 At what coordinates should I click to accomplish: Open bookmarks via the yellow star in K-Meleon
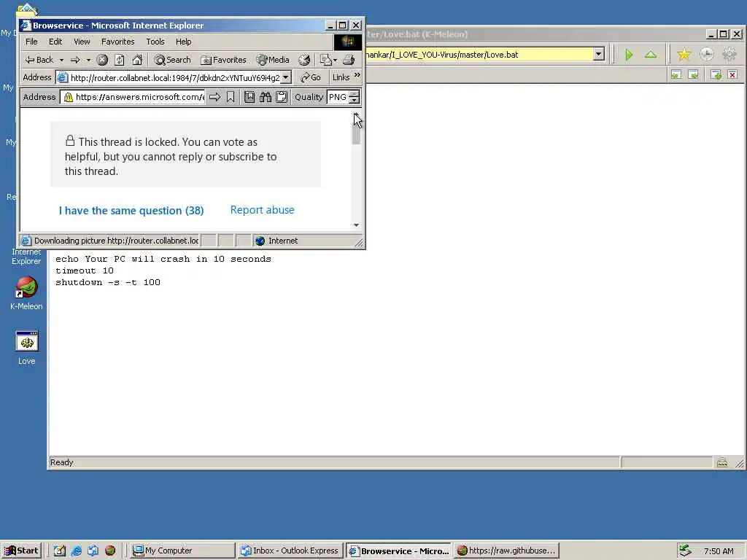[x=684, y=54]
